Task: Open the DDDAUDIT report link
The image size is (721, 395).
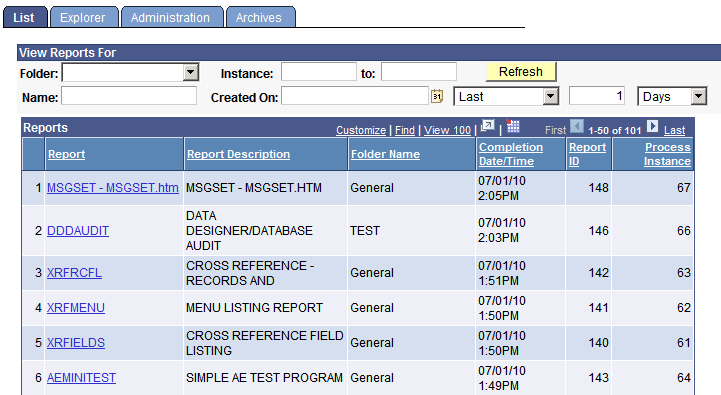Action: [x=78, y=230]
